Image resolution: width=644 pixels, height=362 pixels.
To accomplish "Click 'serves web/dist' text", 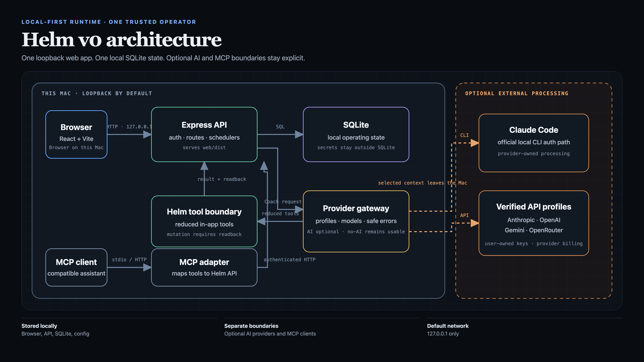I will pos(204,147).
